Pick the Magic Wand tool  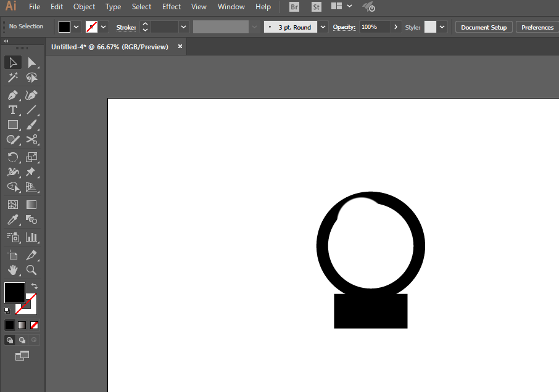[x=12, y=78]
